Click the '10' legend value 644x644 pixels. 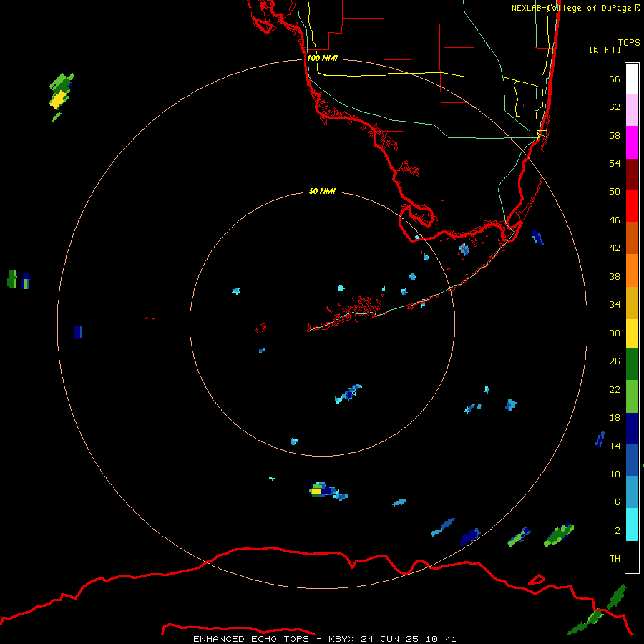pos(615,474)
